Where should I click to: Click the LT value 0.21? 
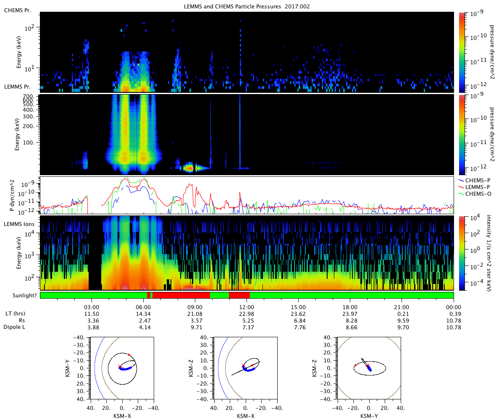pyautogui.click(x=402, y=314)
